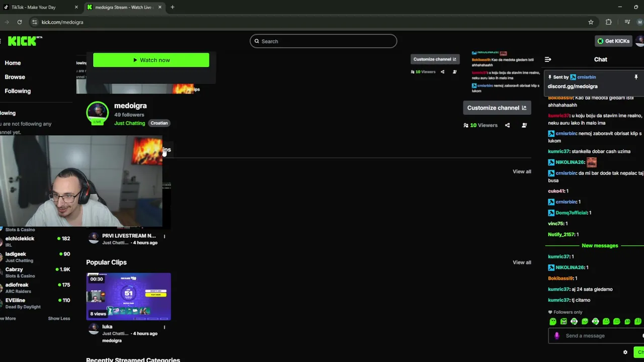Click the medoigra channel avatar with LIVE badge
Screen dimensions: 644x362
coord(97,113)
